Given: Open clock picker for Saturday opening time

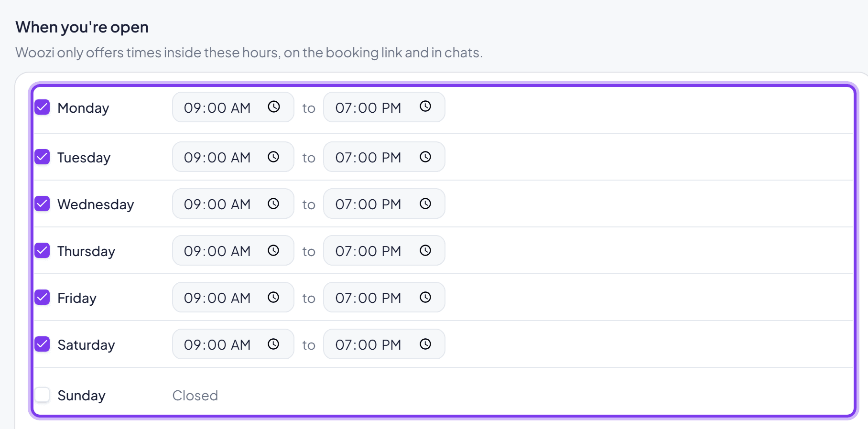Looking at the screenshot, I should 273,344.
